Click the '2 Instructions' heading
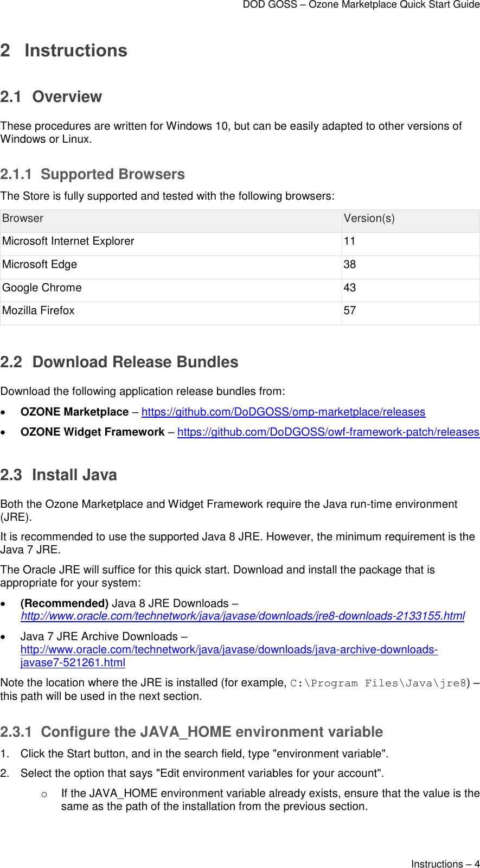This screenshot has height=868, width=480. pos(64,50)
